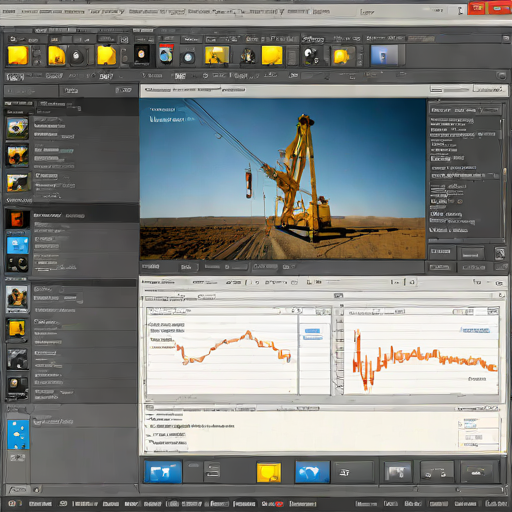
Task: Select the red-orange icon in left sidebar
Action: 17,219
